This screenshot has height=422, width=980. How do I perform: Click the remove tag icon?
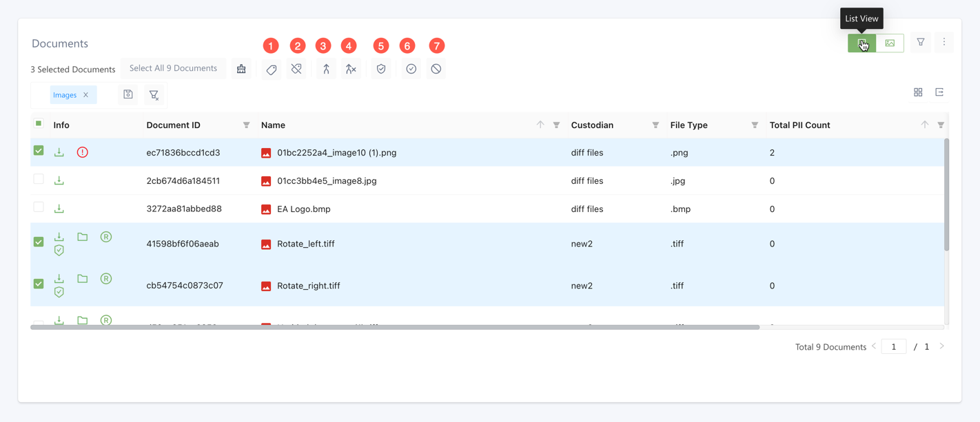296,69
